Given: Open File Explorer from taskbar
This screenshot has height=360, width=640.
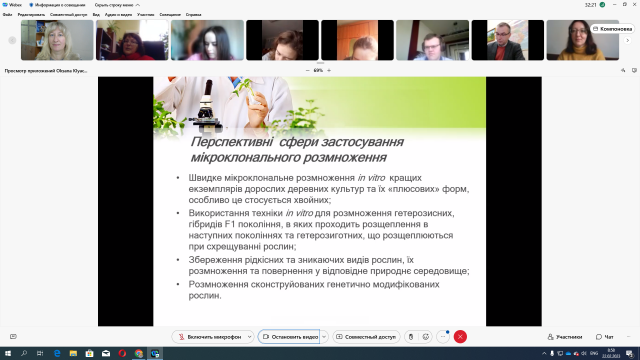Looking at the screenshot, I should click(x=73, y=353).
